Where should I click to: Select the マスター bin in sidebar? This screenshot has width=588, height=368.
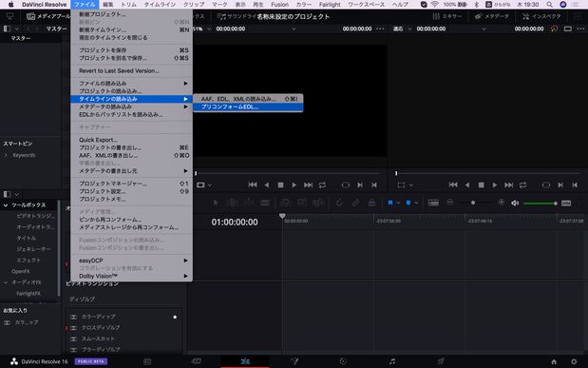tap(21, 38)
